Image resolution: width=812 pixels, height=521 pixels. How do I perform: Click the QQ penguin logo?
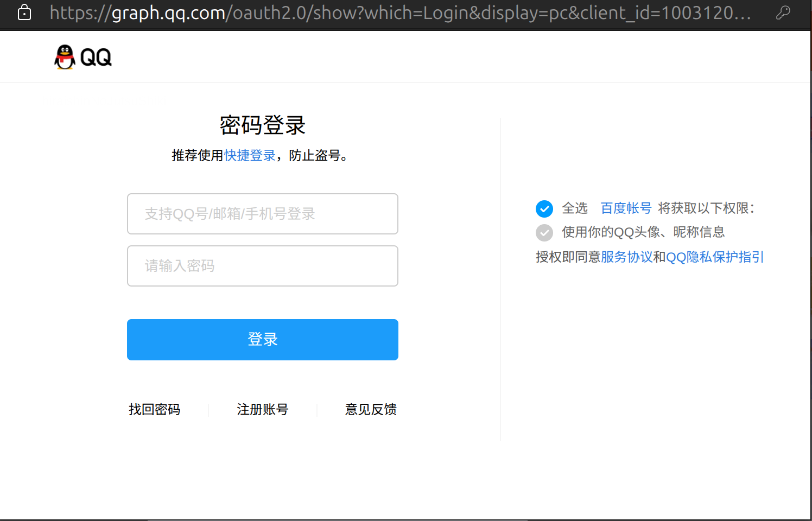click(83, 57)
